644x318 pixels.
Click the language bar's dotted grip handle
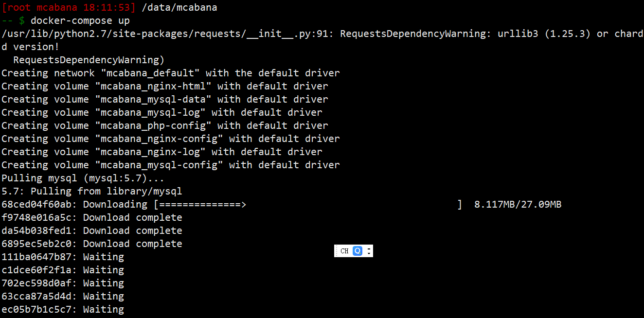(336, 251)
